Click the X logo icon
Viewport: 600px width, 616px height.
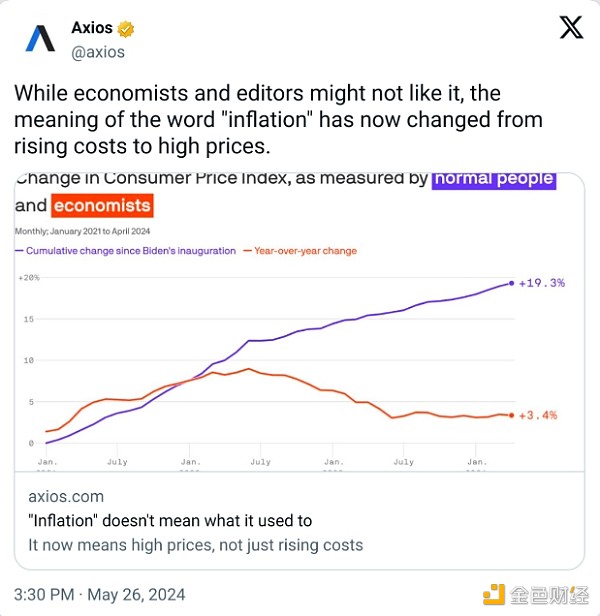pos(571,27)
